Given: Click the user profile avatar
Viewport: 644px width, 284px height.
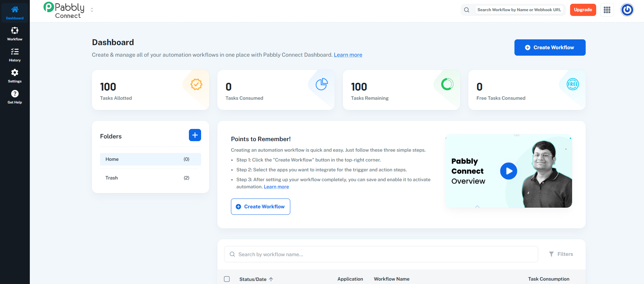Looking at the screenshot, I should pos(627,10).
